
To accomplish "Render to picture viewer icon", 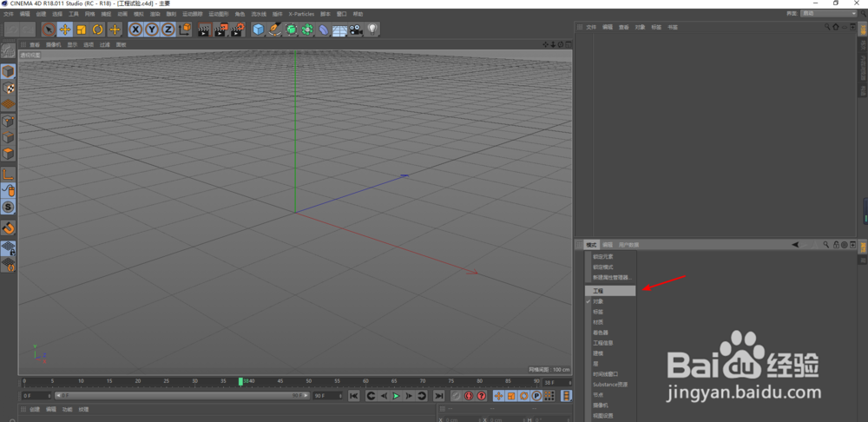I will [220, 30].
